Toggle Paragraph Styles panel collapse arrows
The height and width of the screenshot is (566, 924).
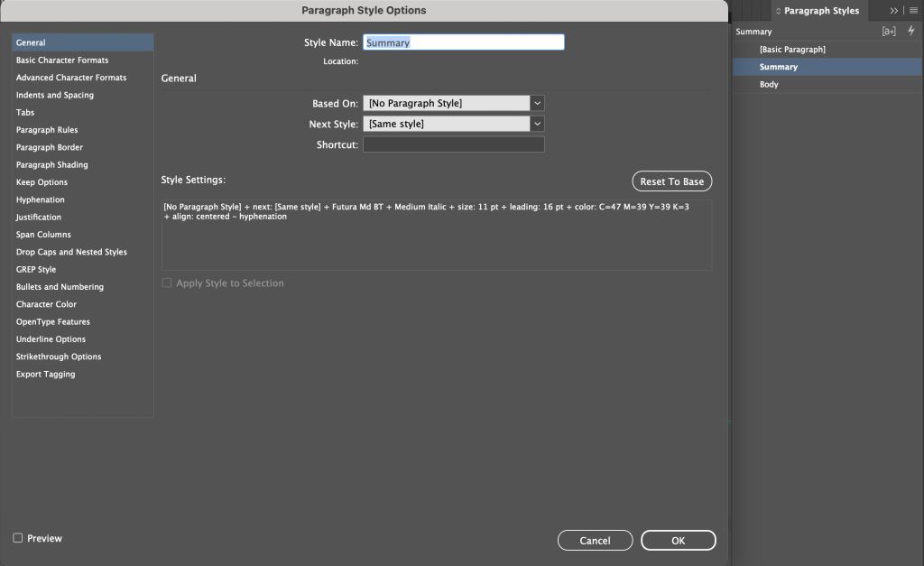tap(778, 11)
